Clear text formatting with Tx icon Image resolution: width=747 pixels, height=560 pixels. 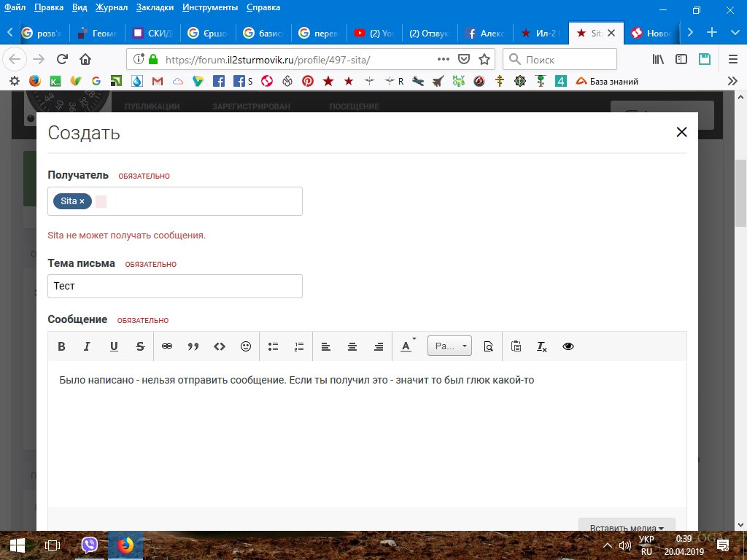click(542, 346)
